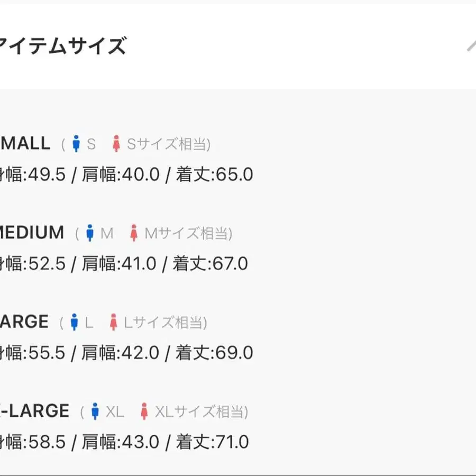Viewport: 476px width, 476px height.
Task: Select the MEDIUM size label
Action: pos(32,233)
